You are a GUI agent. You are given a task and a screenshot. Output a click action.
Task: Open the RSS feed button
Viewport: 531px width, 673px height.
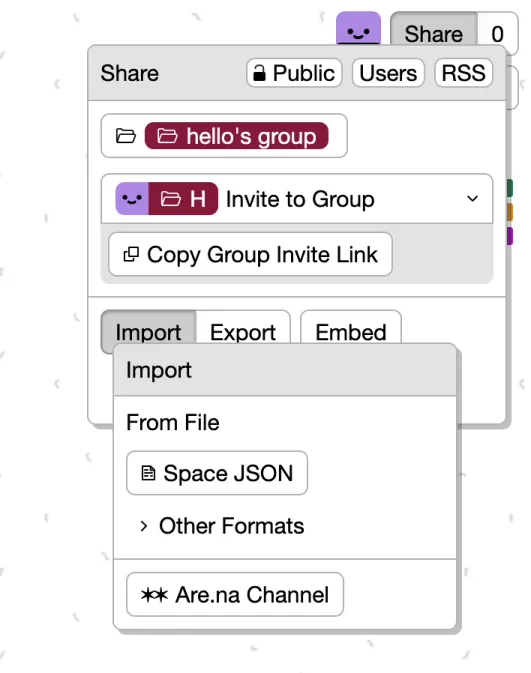coord(464,73)
